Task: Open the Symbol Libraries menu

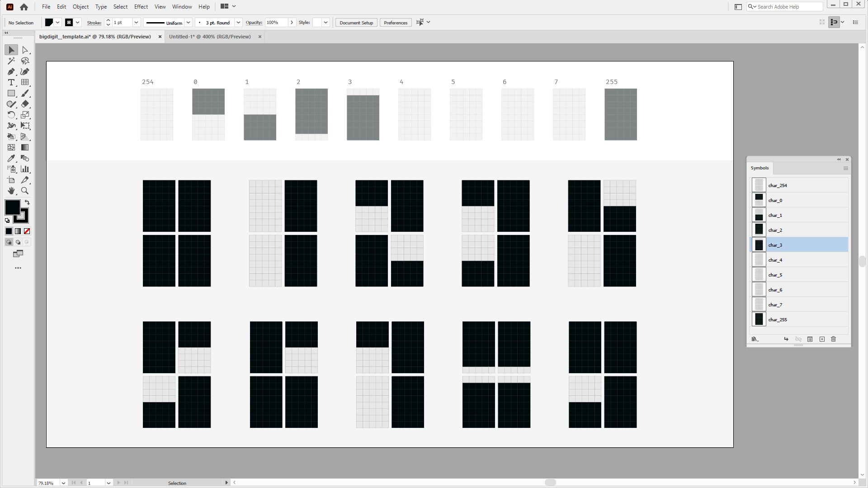Action: 755,339
